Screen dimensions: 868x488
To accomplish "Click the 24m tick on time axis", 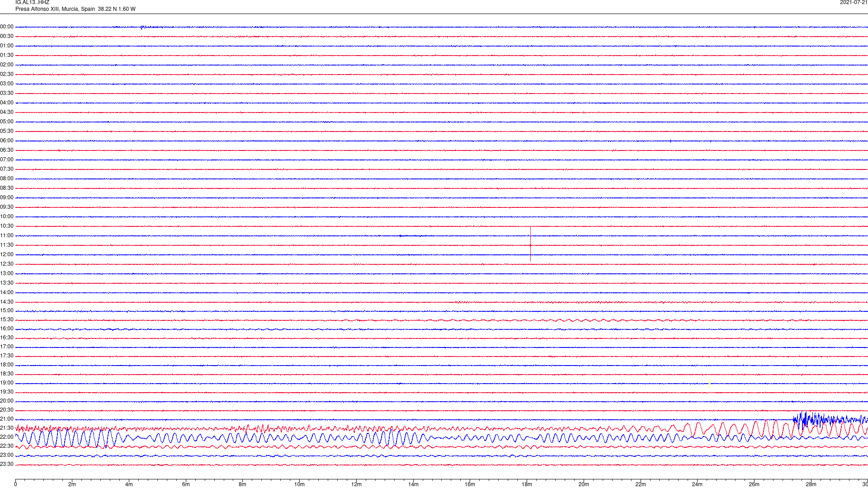I will [697, 484].
